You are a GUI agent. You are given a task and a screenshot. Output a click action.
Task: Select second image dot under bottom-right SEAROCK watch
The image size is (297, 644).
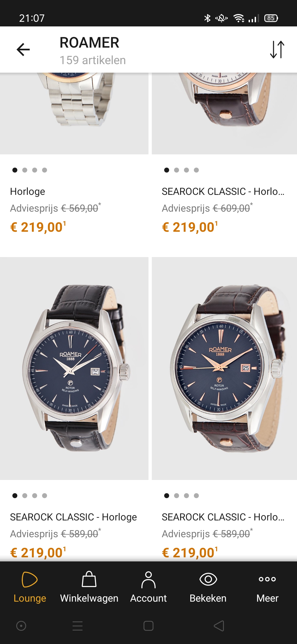(x=177, y=496)
